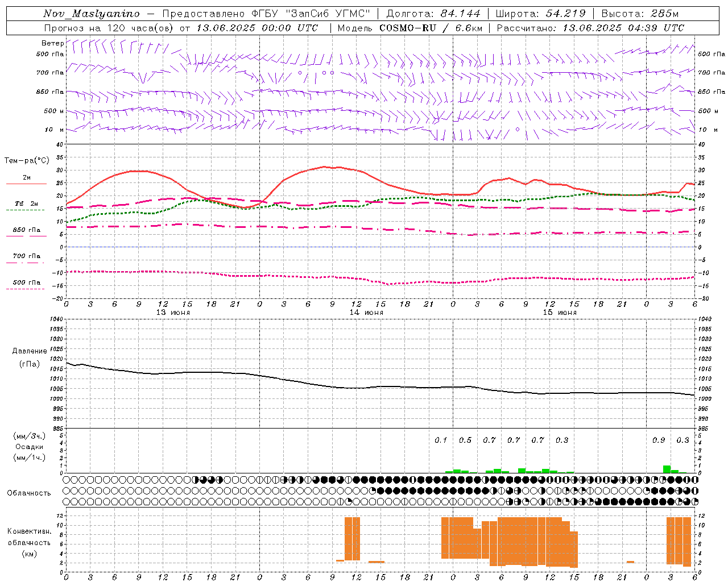Click the 0.5 precipitation value
The width and height of the screenshot is (728, 582).
click(465, 440)
